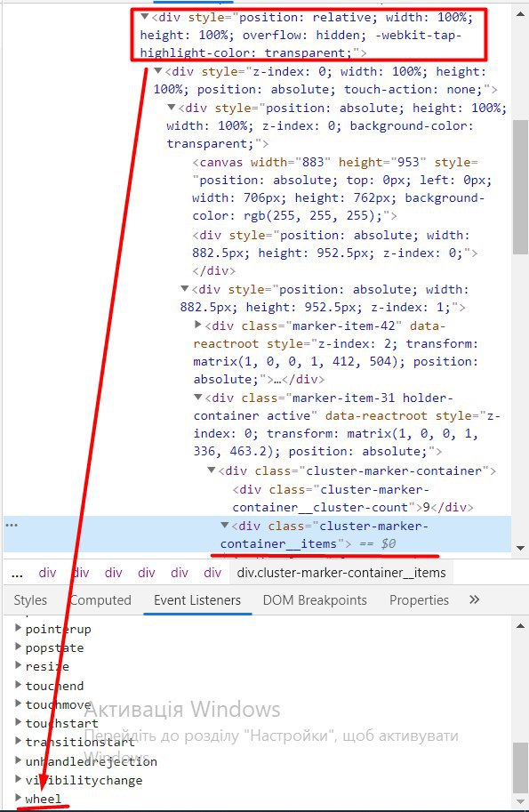The image size is (529, 812).
Task: Select the div.cluster-marker-container__items breadcrumb
Action: coord(341,573)
